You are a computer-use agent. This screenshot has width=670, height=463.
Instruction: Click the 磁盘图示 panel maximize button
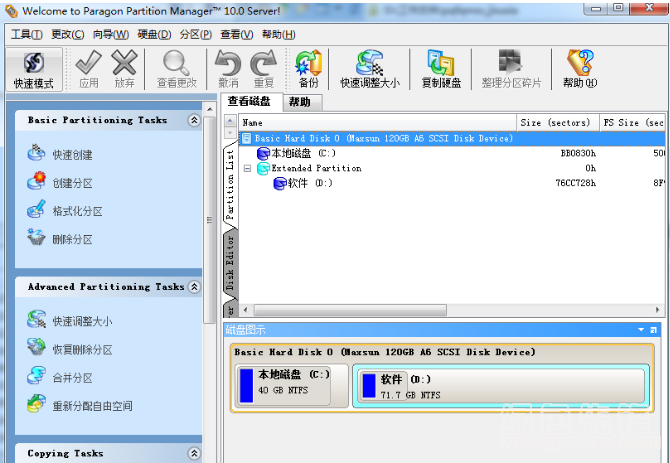coord(653,330)
